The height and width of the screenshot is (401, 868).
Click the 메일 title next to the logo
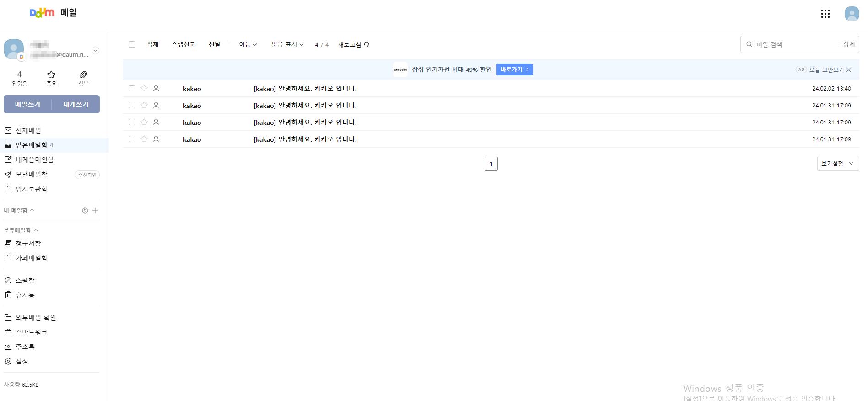(69, 13)
